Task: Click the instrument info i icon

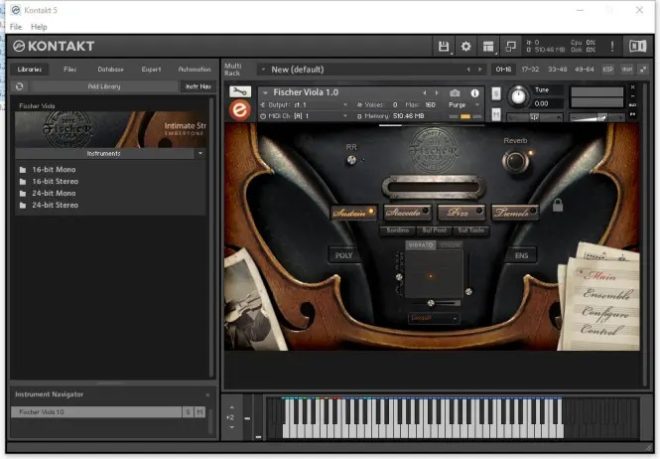Action: [x=474, y=93]
